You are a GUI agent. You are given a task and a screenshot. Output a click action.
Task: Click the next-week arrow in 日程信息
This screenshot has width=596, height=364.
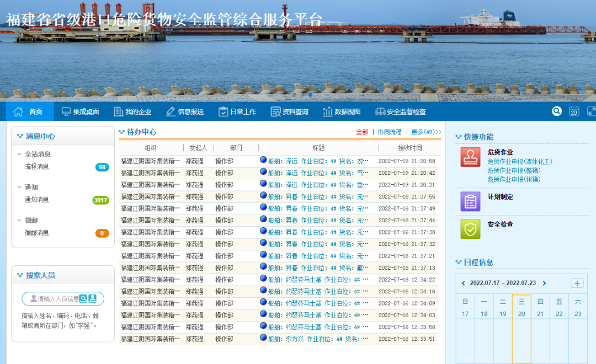544,283
